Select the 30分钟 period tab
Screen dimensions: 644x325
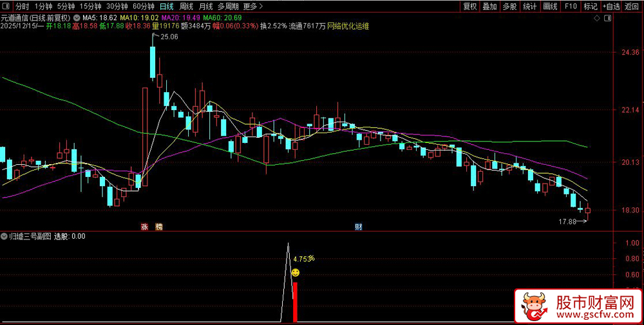[x=117, y=6]
